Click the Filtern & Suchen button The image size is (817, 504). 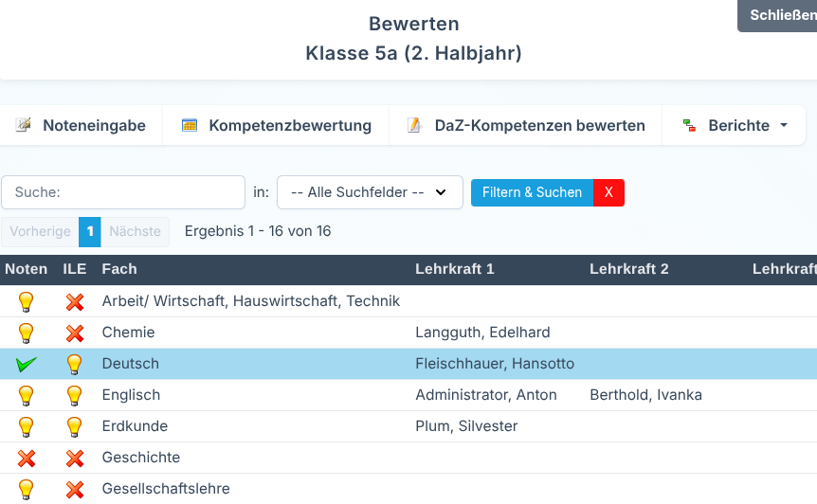(532, 192)
